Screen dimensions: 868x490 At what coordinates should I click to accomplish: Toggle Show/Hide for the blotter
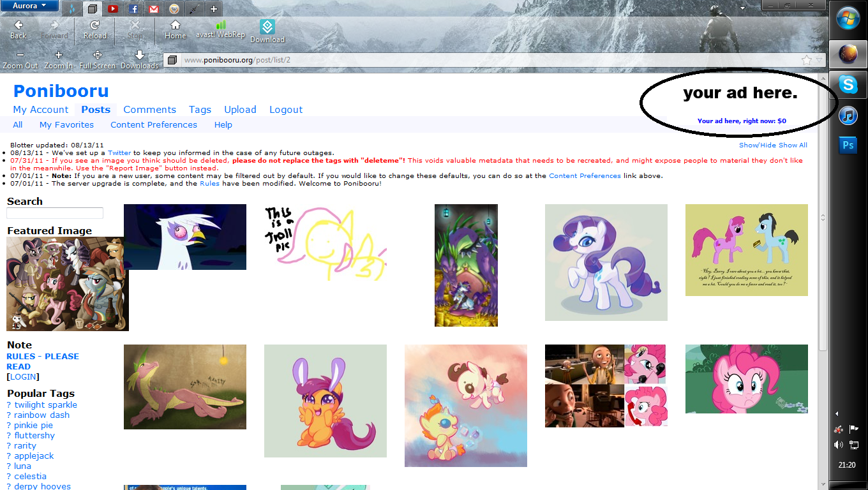[758, 145]
